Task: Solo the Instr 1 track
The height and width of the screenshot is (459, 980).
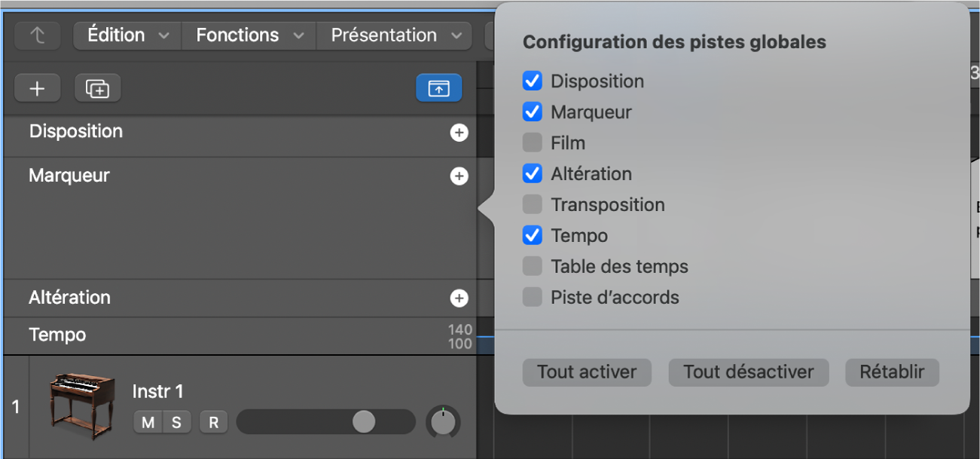Action: pos(176,422)
